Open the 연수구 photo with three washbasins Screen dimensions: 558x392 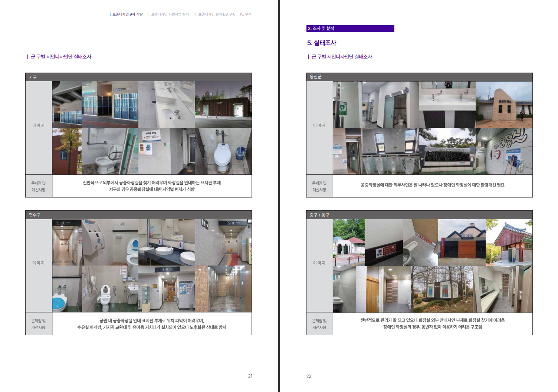[x=167, y=242]
